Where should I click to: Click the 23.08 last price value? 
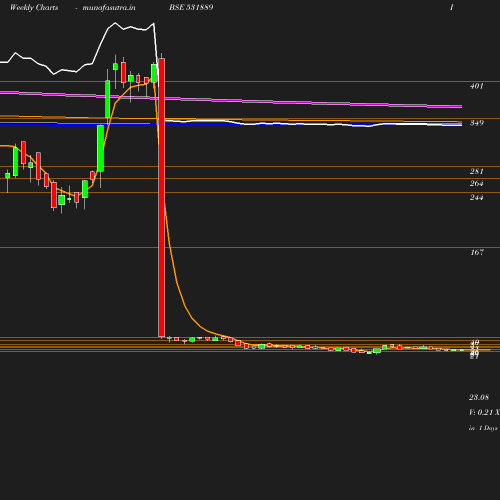tap(479, 397)
